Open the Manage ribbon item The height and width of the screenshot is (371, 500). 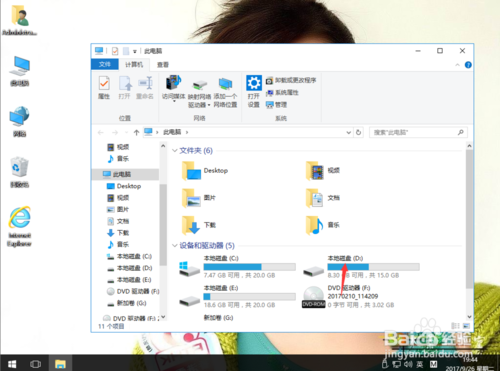(276, 105)
